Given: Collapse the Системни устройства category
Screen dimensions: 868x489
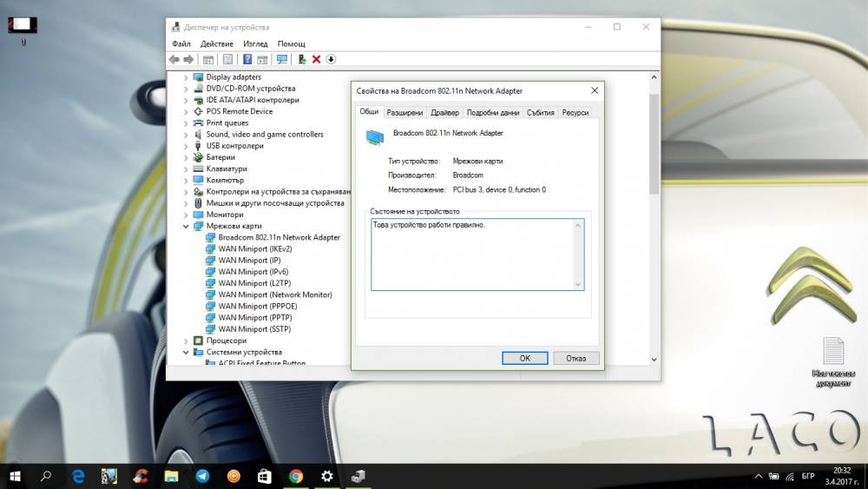Looking at the screenshot, I should point(186,353).
